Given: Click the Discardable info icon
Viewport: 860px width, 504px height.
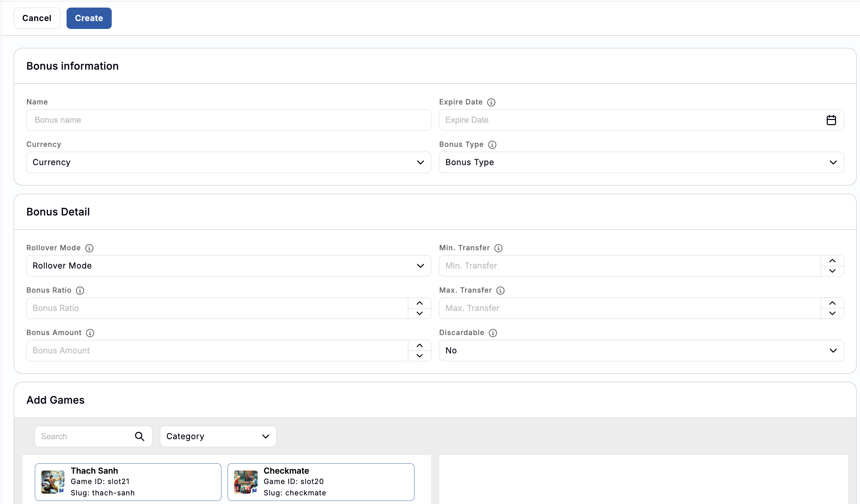Looking at the screenshot, I should tap(493, 333).
